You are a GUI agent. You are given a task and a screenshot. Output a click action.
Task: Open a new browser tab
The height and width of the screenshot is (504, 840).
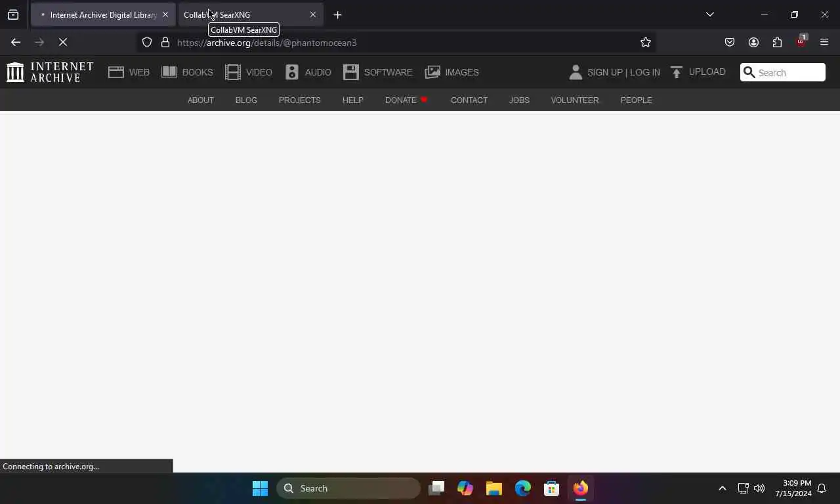[x=337, y=14]
